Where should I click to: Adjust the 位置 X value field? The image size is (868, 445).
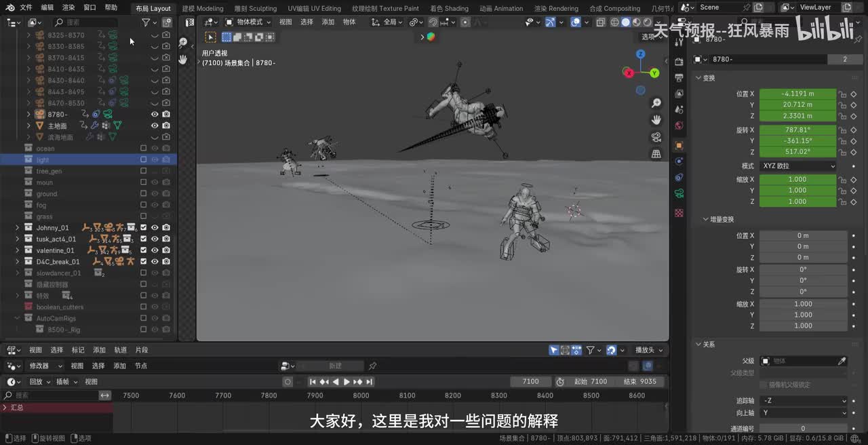[797, 94]
